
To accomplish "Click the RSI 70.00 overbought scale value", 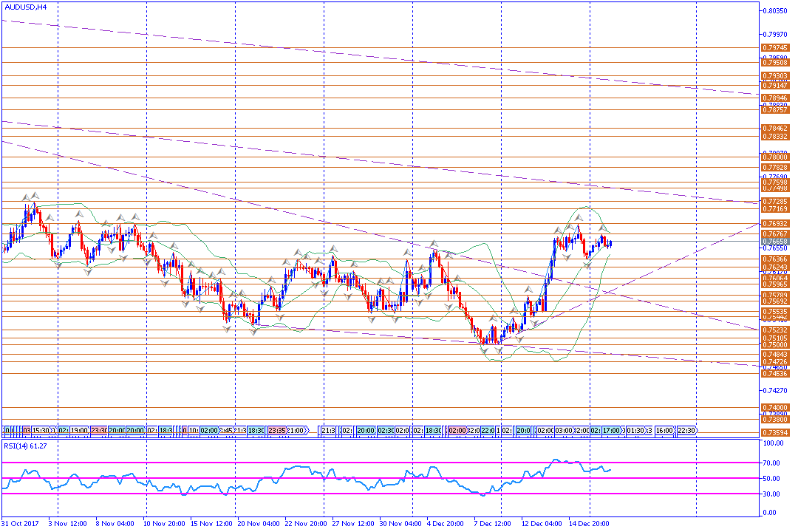I will tap(774, 463).
